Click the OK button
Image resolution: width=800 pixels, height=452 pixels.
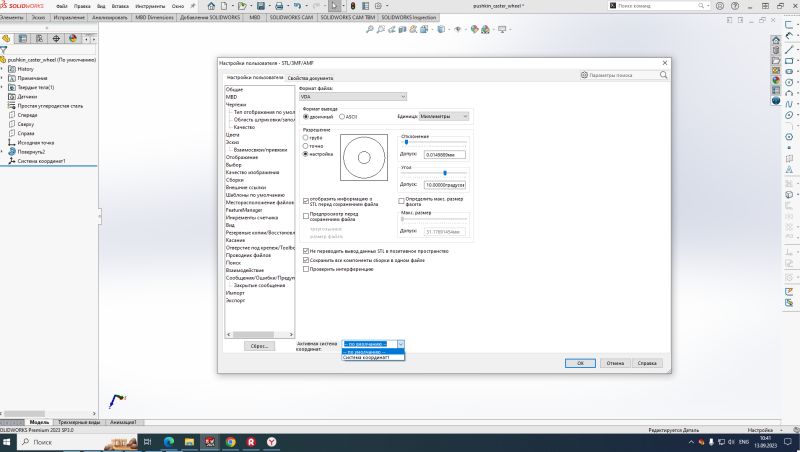coord(580,363)
